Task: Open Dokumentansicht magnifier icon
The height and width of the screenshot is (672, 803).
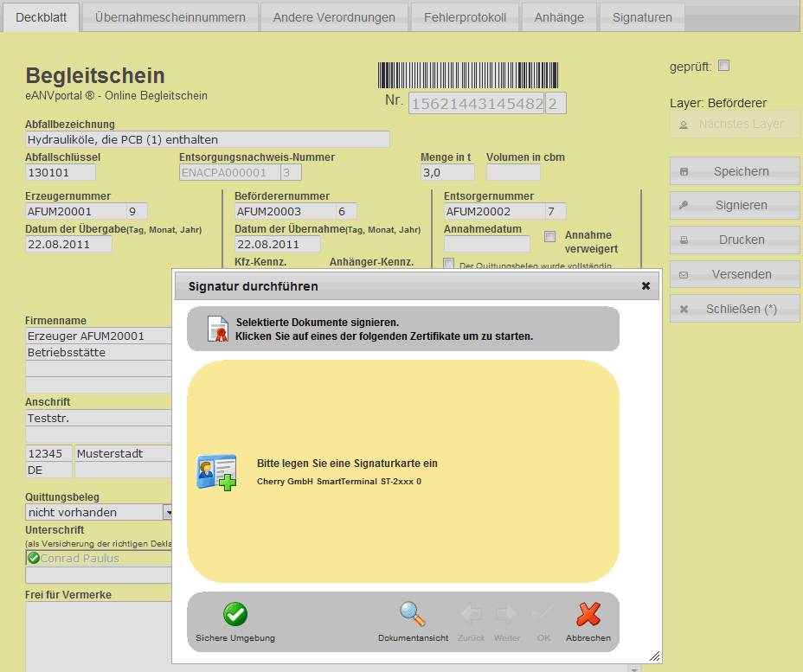Action: pyautogui.click(x=413, y=615)
